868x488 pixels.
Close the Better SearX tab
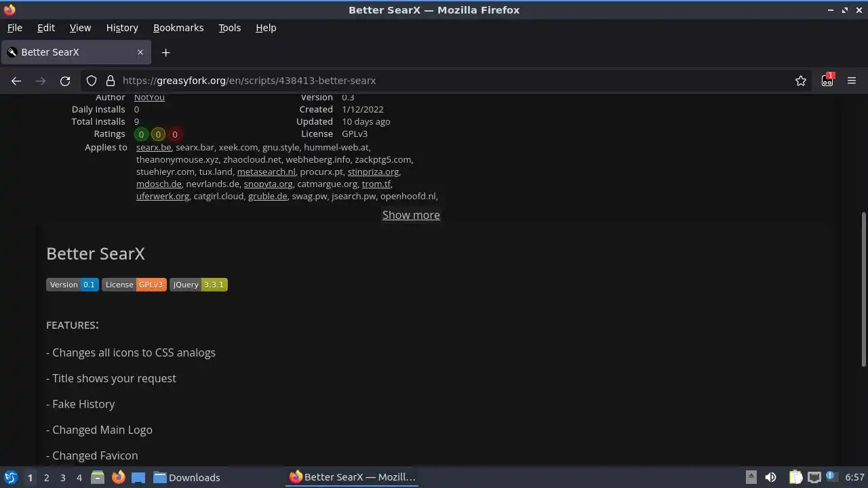click(x=140, y=52)
